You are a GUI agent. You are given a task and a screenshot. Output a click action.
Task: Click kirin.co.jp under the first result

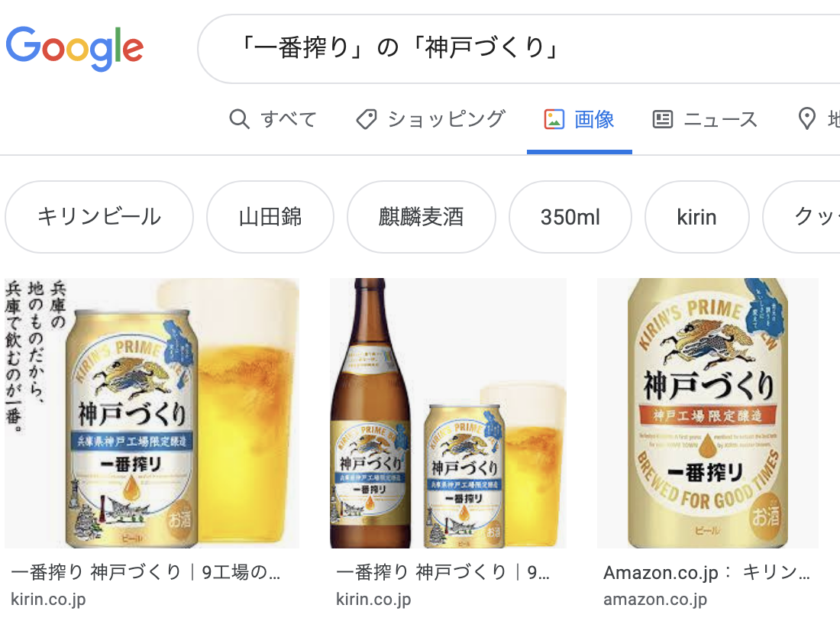click(x=48, y=599)
